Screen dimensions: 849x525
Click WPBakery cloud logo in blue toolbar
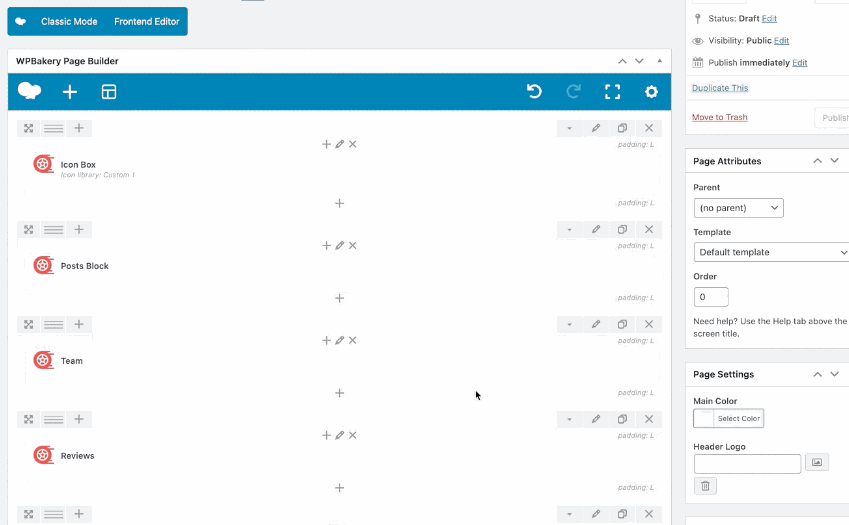click(29, 91)
